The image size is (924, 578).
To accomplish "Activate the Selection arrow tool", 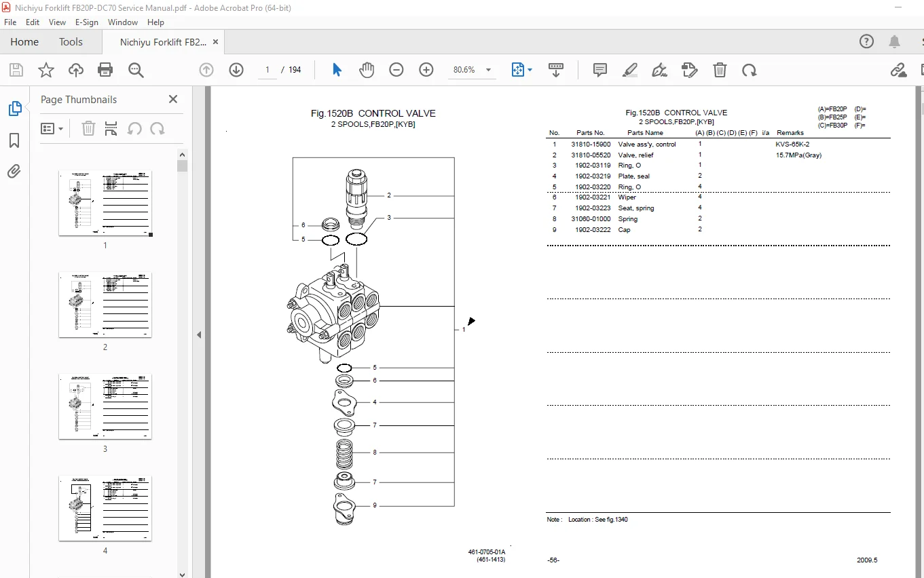I will pos(337,70).
